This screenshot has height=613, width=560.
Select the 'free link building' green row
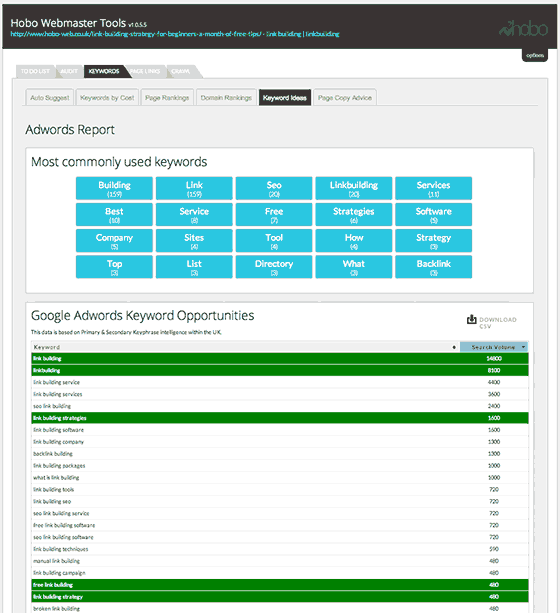[280, 585]
